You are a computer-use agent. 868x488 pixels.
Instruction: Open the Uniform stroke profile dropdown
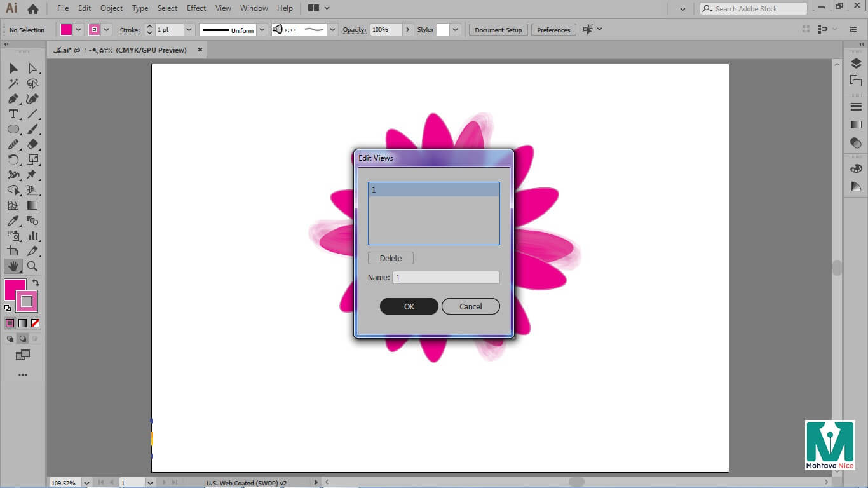click(x=262, y=30)
